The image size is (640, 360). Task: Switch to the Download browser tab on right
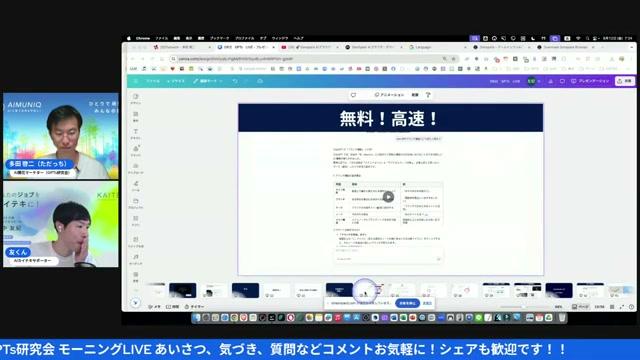point(565,47)
